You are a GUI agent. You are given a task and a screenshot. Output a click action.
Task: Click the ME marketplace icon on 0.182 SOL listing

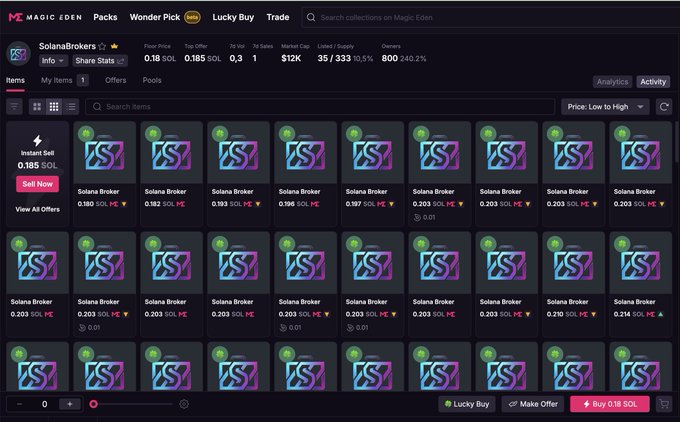click(181, 204)
